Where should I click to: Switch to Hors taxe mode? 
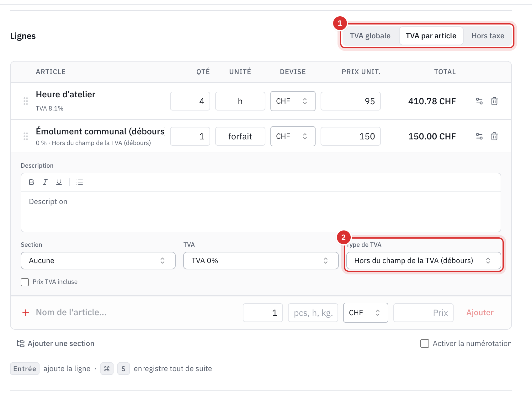[x=488, y=36]
